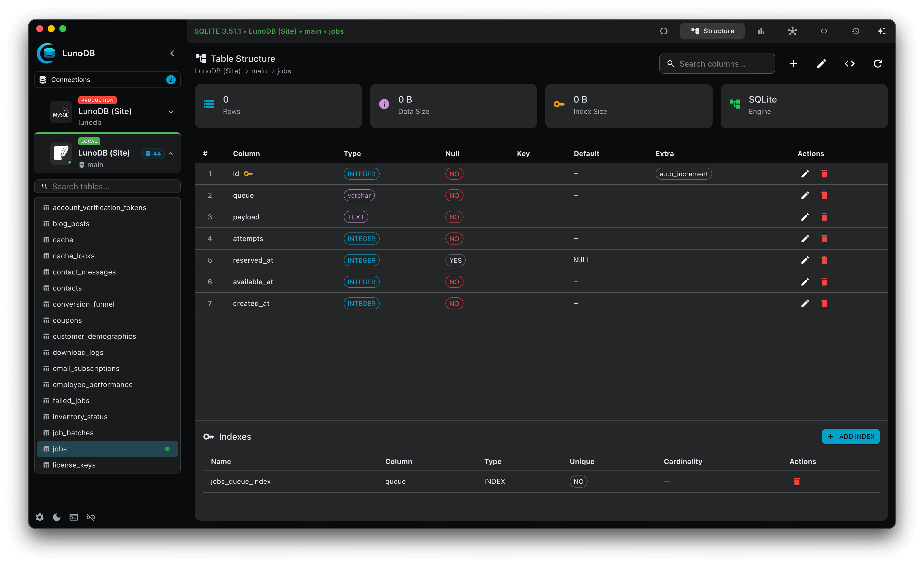Screen dimensions: 924x566
Task: Delete the payload column using its trash icon
Action: coord(824,217)
